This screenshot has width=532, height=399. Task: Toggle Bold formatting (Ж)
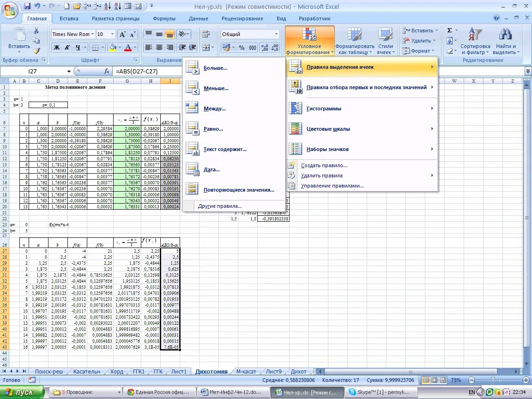(x=57, y=48)
